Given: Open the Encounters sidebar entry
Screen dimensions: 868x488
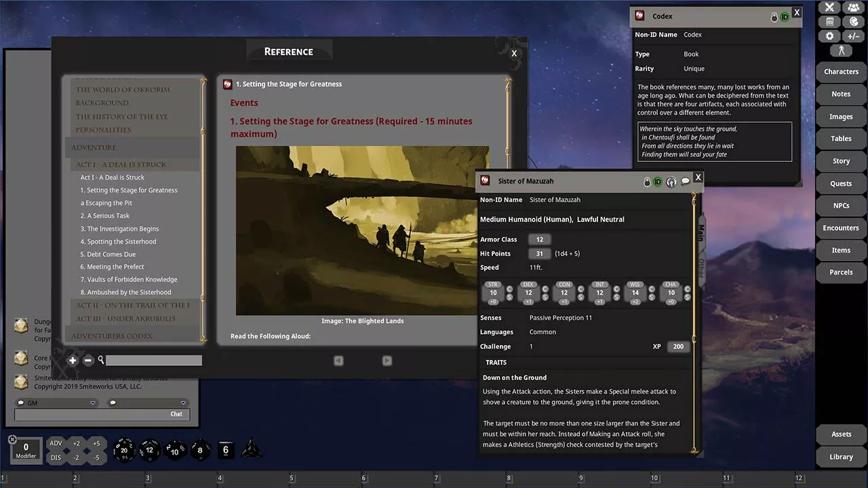Looking at the screenshot, I should click(841, 228).
